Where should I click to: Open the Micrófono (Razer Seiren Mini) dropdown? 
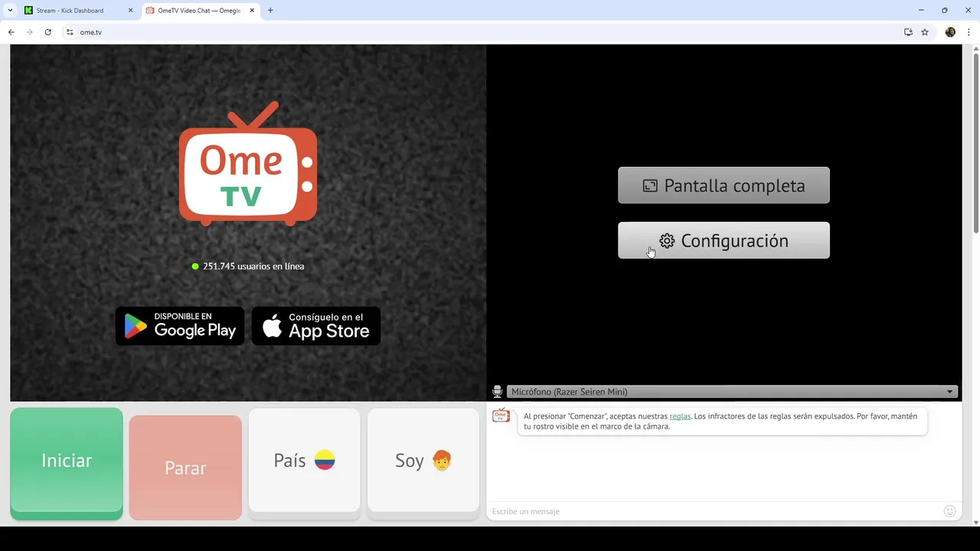(x=732, y=392)
